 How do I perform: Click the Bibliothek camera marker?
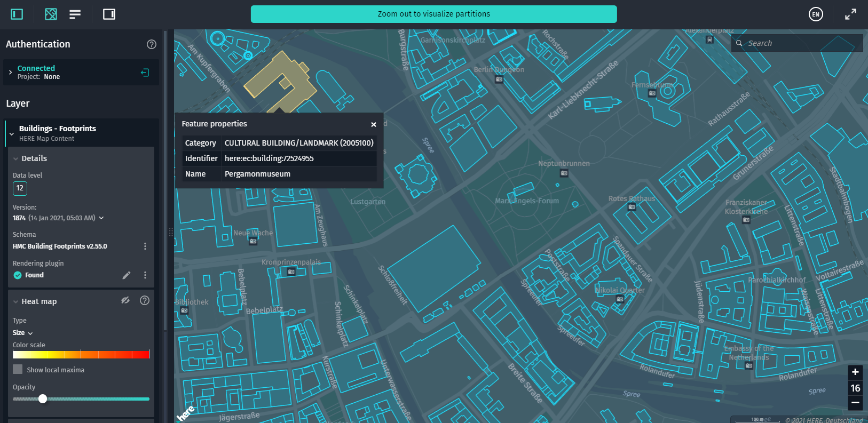(184, 310)
